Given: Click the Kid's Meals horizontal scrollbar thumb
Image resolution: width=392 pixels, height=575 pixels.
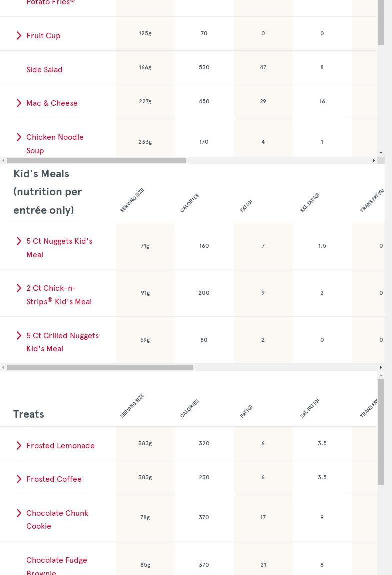Looking at the screenshot, I should 100,368.
